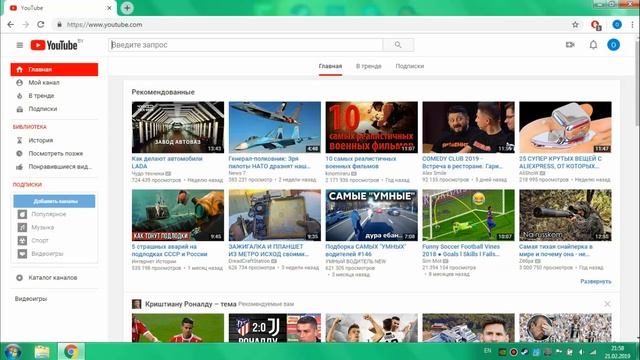Viewport: 640px width, 360px height.
Task: Open САМЫЕ УМНЫЕ drivers video thumbnail
Action: click(x=371, y=215)
